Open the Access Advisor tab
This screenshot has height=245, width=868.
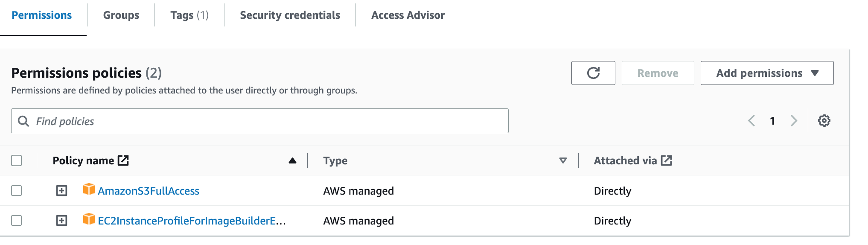pyautogui.click(x=408, y=15)
